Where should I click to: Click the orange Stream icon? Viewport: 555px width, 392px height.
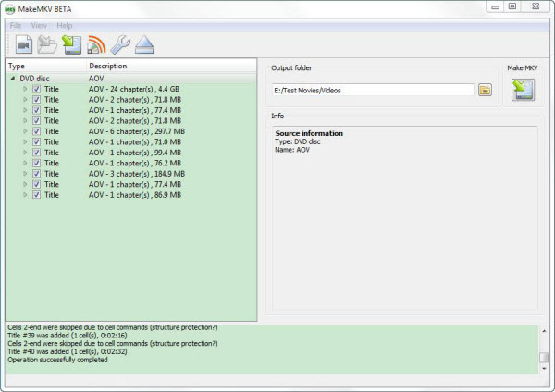[x=97, y=44]
